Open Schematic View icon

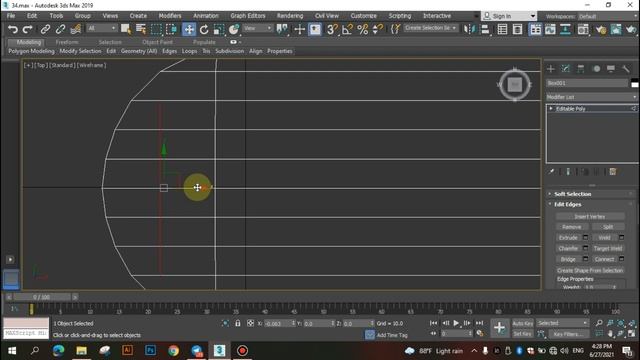tap(566, 29)
